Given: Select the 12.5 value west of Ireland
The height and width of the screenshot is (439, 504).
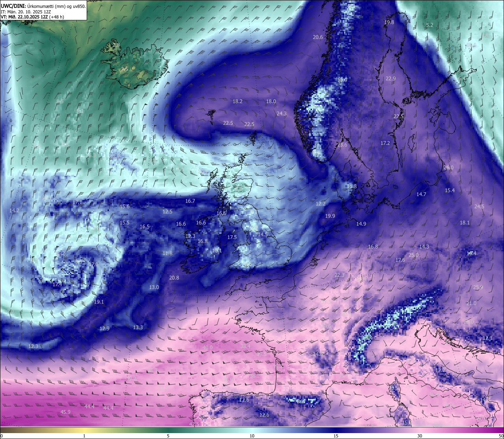Looking at the screenshot, I should click(167, 211).
